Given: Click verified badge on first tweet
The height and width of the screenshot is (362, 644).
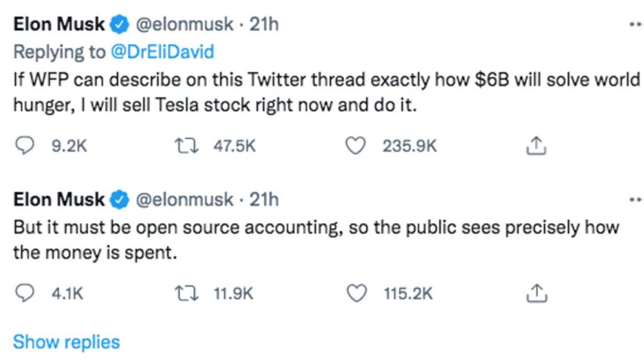Looking at the screenshot, I should pos(119,25).
